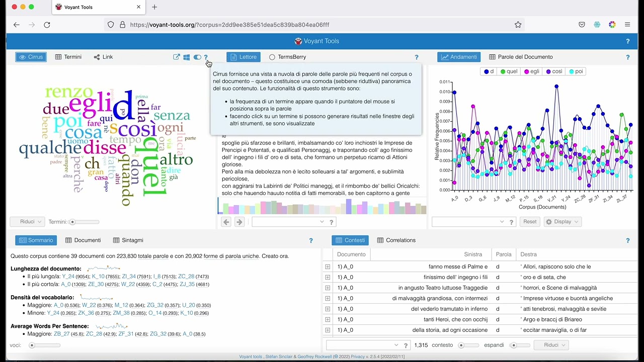This screenshot has height=362, width=644.
Task: Click help icon beside trends search box
Action: pyautogui.click(x=511, y=222)
